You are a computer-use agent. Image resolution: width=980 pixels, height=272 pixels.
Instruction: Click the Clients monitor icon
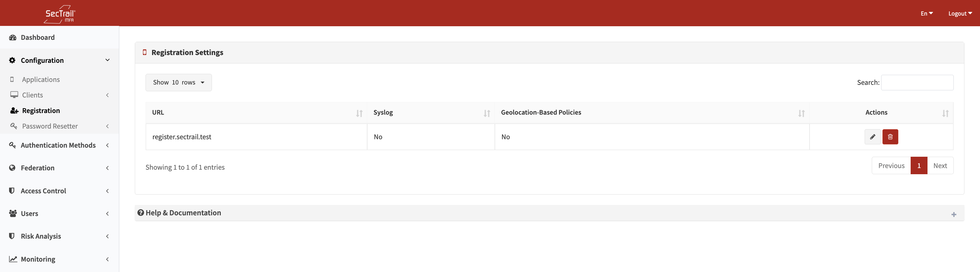pos(14,95)
